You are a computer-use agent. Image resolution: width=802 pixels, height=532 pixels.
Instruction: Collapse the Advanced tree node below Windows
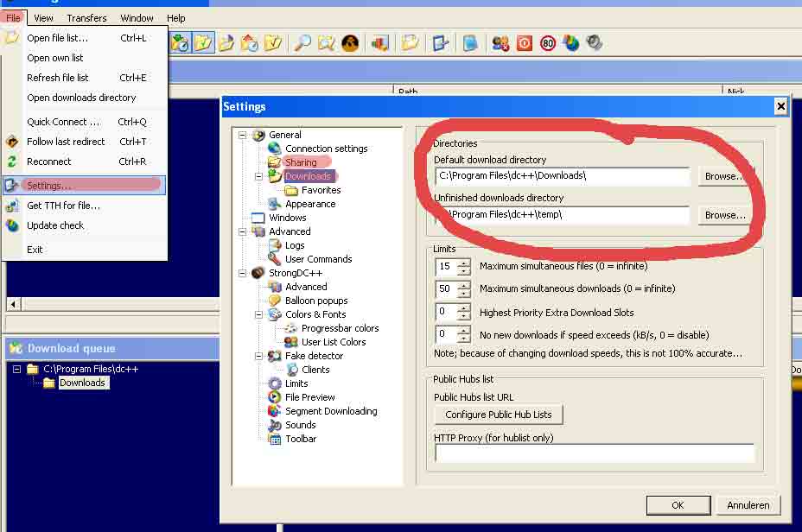[x=243, y=231]
